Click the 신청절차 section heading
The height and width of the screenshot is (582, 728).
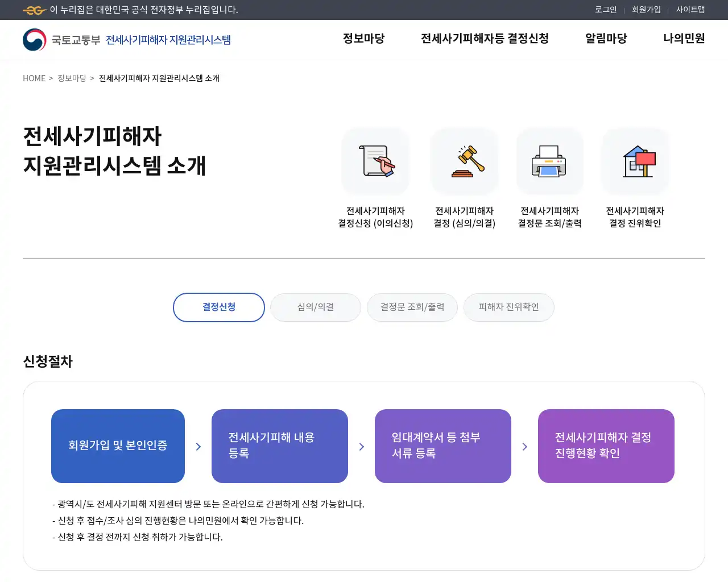click(48, 361)
